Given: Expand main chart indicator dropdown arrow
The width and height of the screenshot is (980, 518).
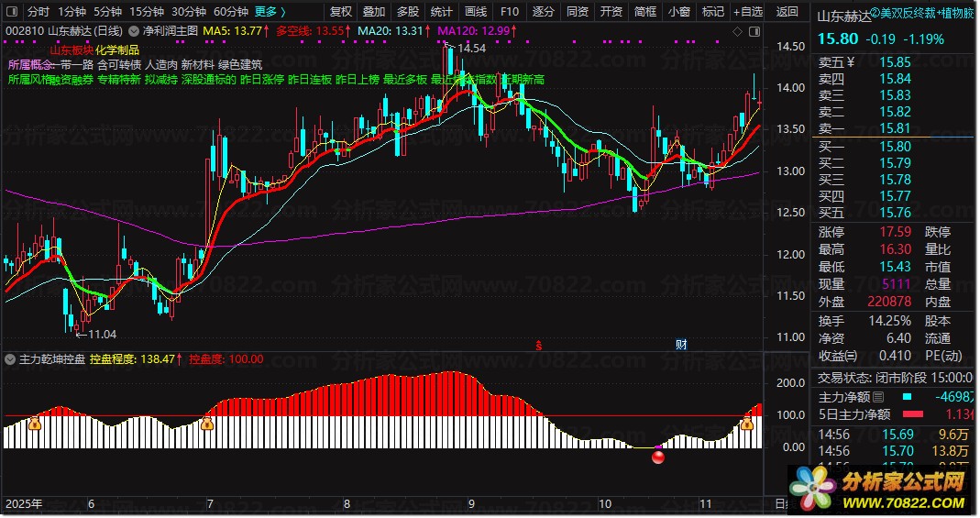Looking at the screenshot, I should coord(134,30).
